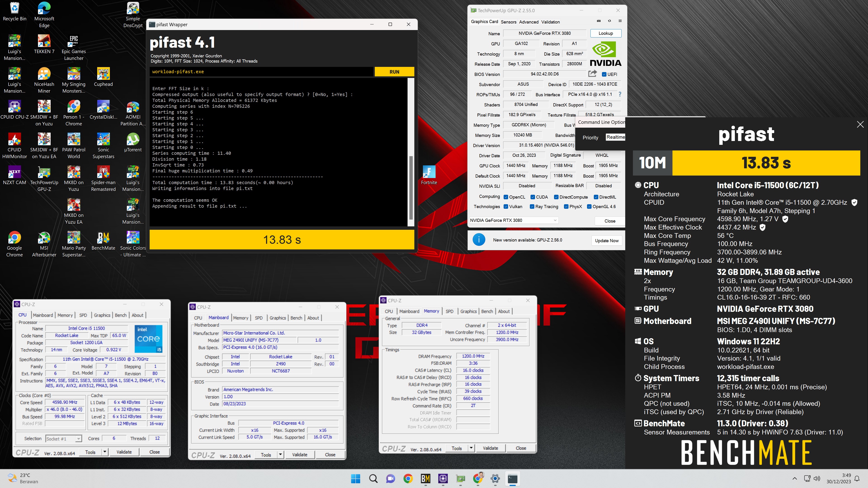
Task: Click workload-pifast.exe command field
Action: coord(262,72)
